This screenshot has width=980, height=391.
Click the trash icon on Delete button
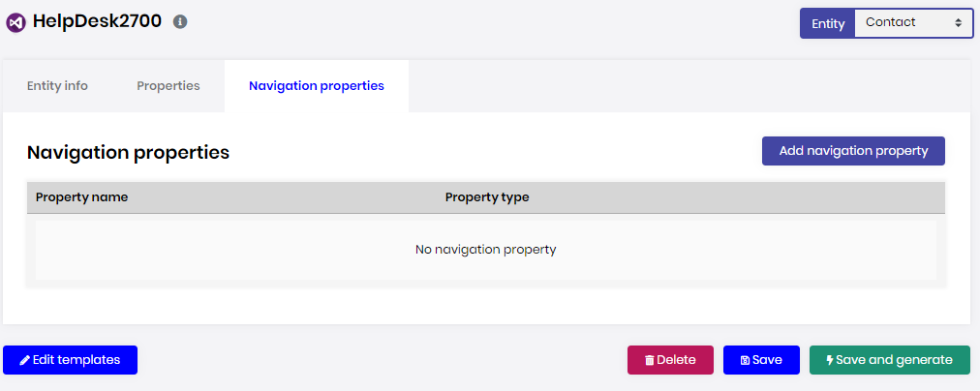(650, 360)
